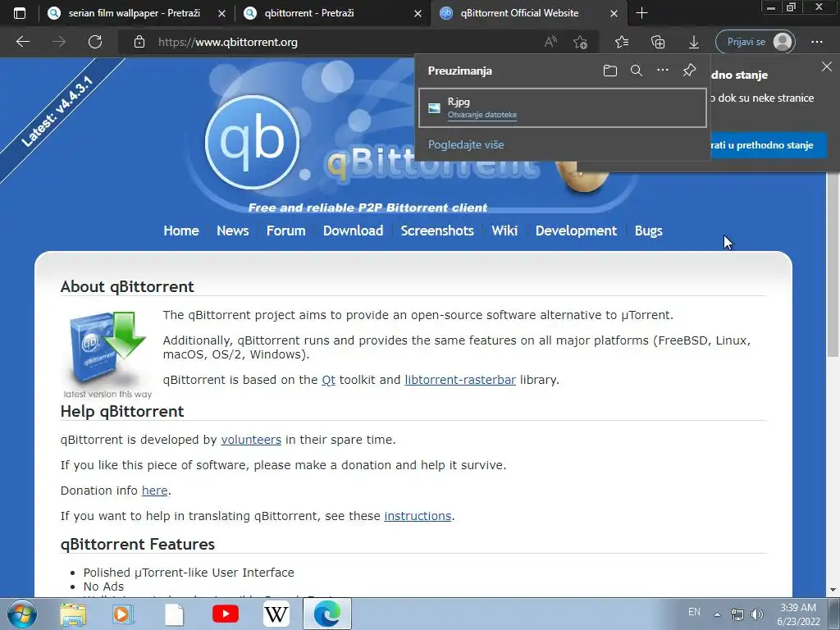Close the serian film wallpaper tab
This screenshot has width=840, height=630.
click(x=221, y=13)
